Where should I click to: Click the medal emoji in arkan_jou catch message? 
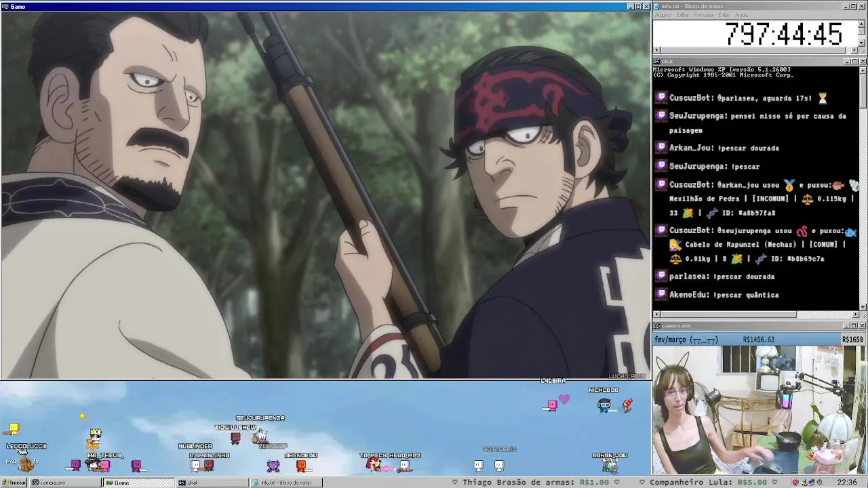coord(789,184)
